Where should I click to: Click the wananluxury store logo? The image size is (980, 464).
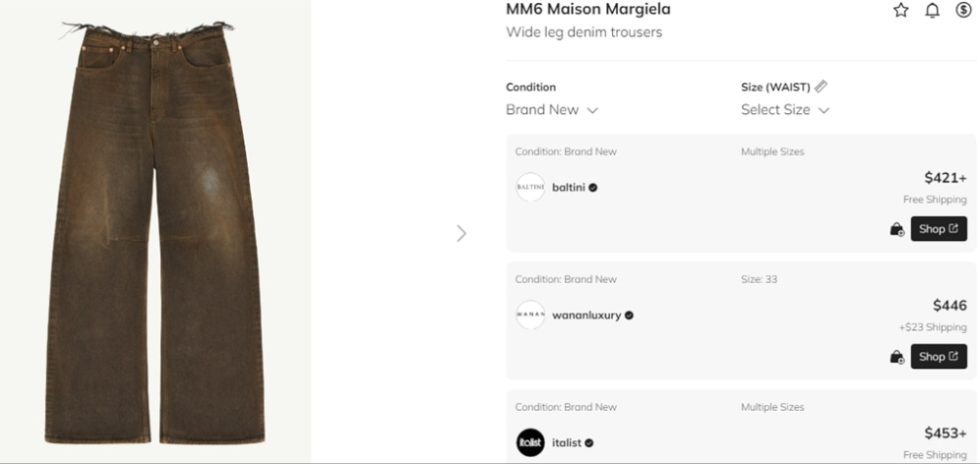pyautogui.click(x=530, y=315)
